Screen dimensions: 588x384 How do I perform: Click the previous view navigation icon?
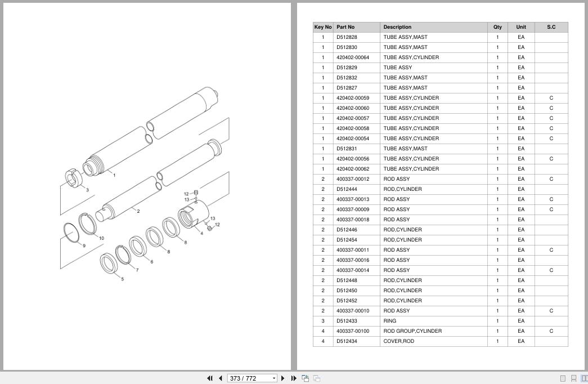(305, 378)
